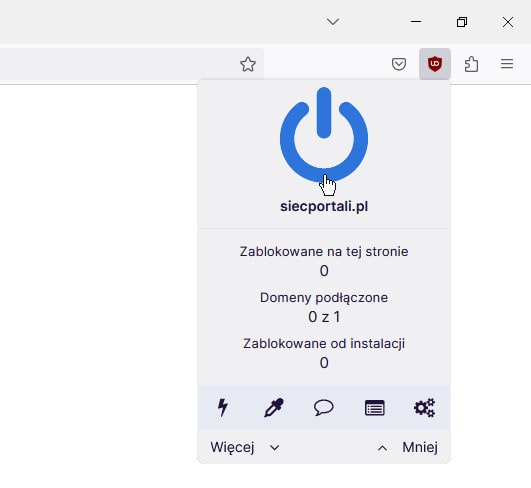The width and height of the screenshot is (531, 488).
Task: Click the up chevron beside Mniej
Action: click(x=382, y=448)
